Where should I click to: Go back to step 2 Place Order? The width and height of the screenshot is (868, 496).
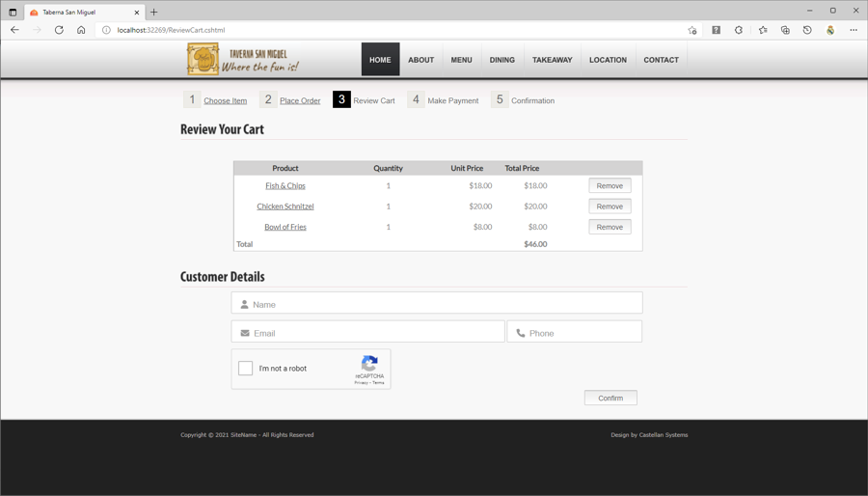point(300,100)
